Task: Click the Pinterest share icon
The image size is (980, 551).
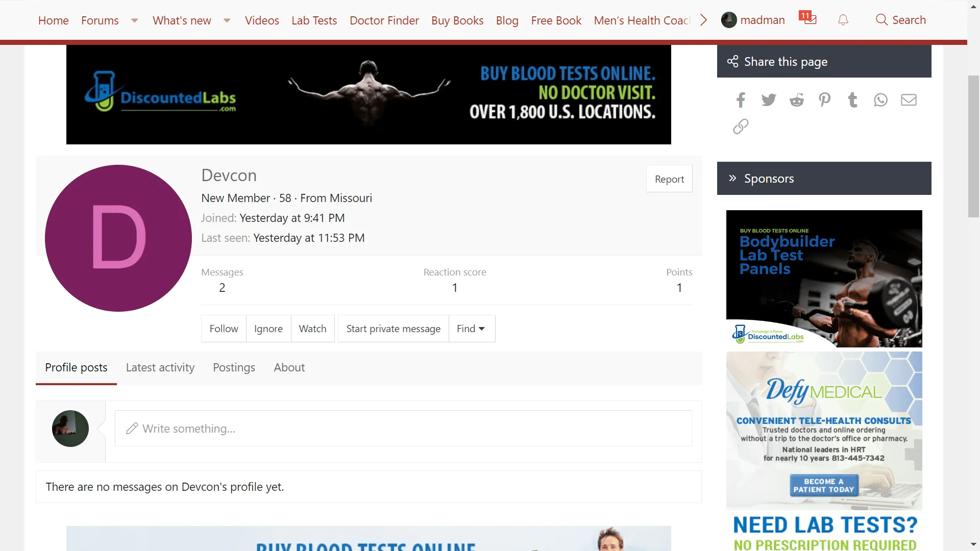Action: [x=824, y=100]
